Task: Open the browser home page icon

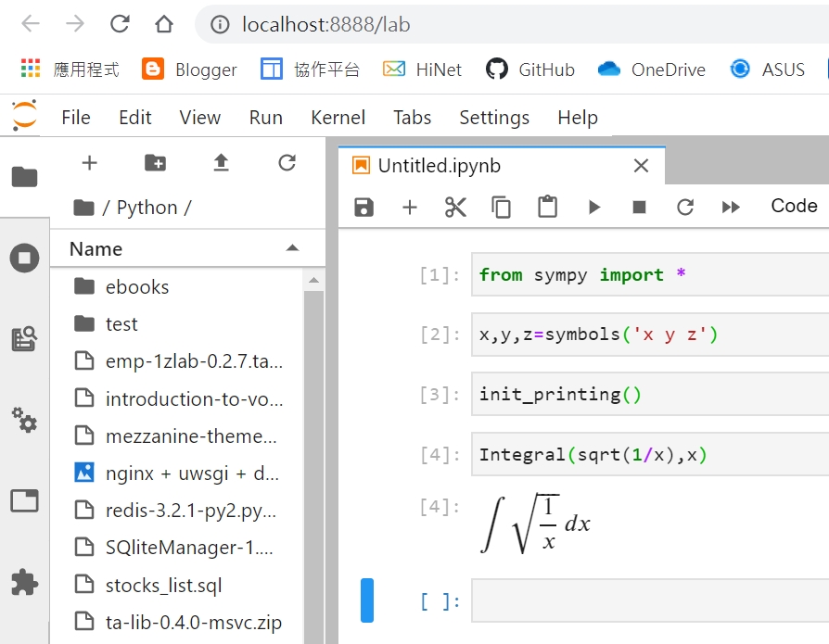Action: click(x=164, y=24)
